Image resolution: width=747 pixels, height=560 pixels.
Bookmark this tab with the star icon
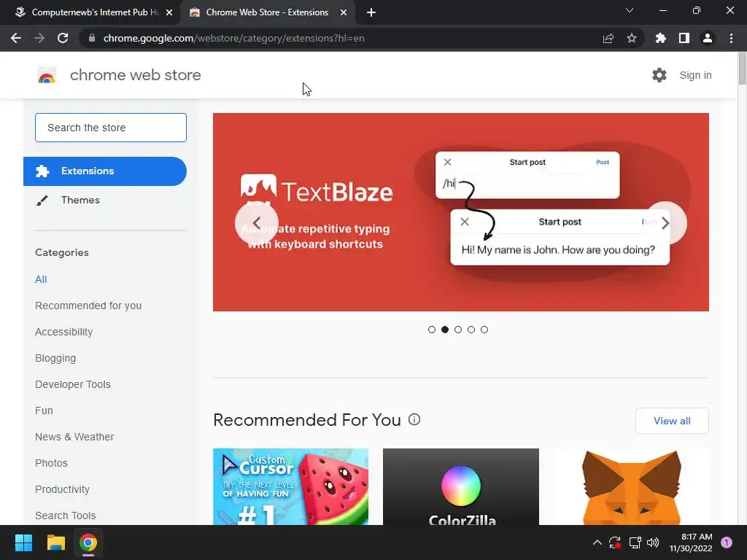632,38
